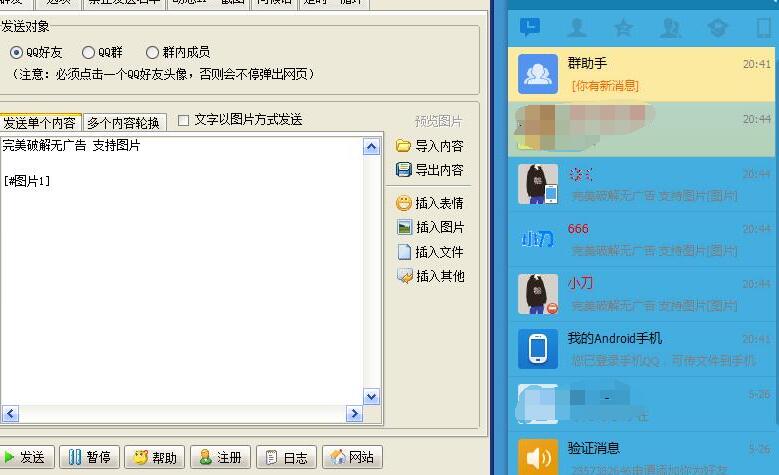Open the 验证消息 speaker item
This screenshot has height=475, width=779.
coord(641,455)
